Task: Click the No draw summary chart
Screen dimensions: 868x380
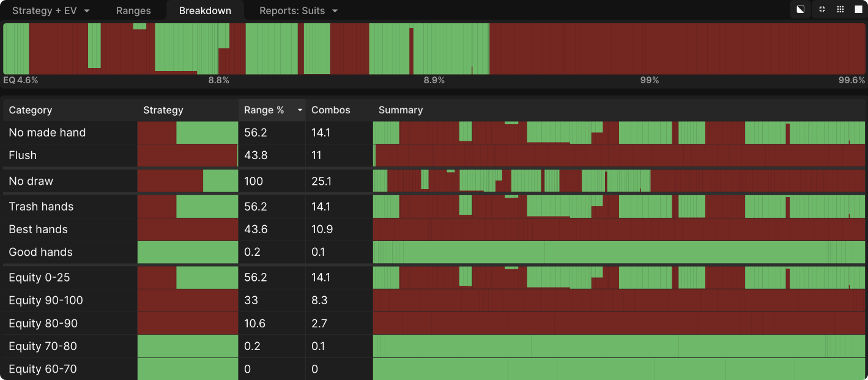Action: point(618,181)
